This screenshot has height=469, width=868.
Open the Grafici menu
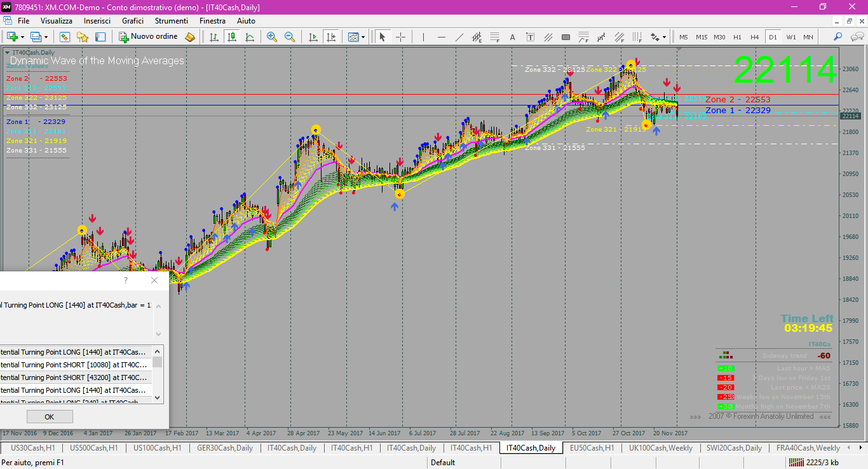click(x=133, y=21)
